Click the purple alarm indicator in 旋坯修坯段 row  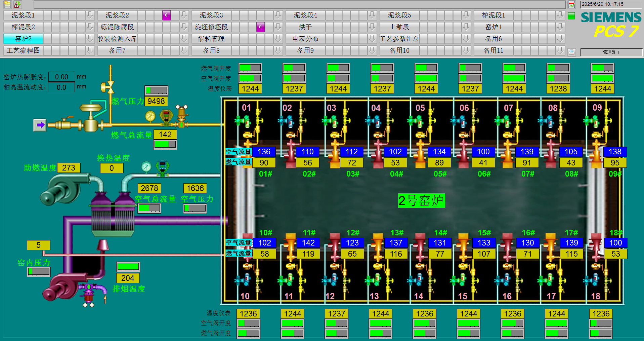[x=260, y=27]
